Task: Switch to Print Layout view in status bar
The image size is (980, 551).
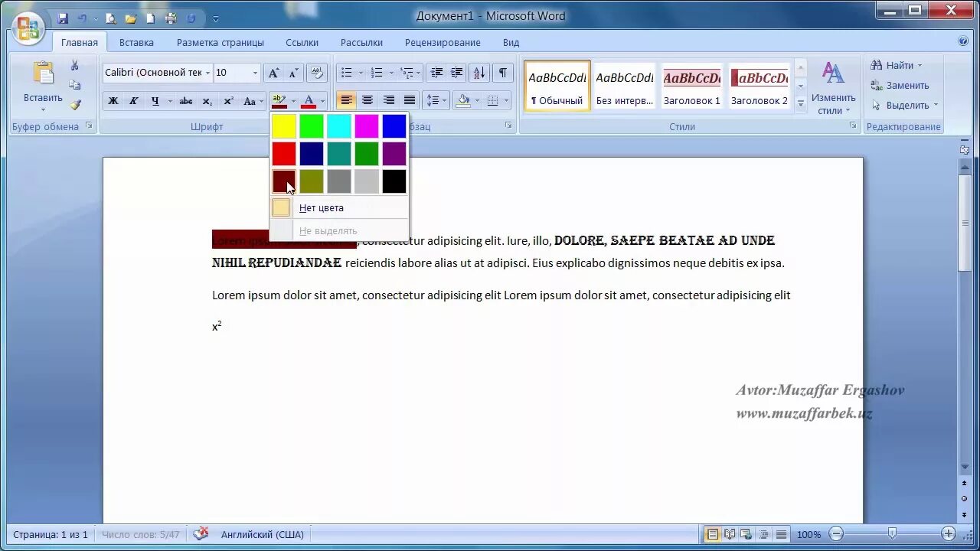Action: coord(713,534)
